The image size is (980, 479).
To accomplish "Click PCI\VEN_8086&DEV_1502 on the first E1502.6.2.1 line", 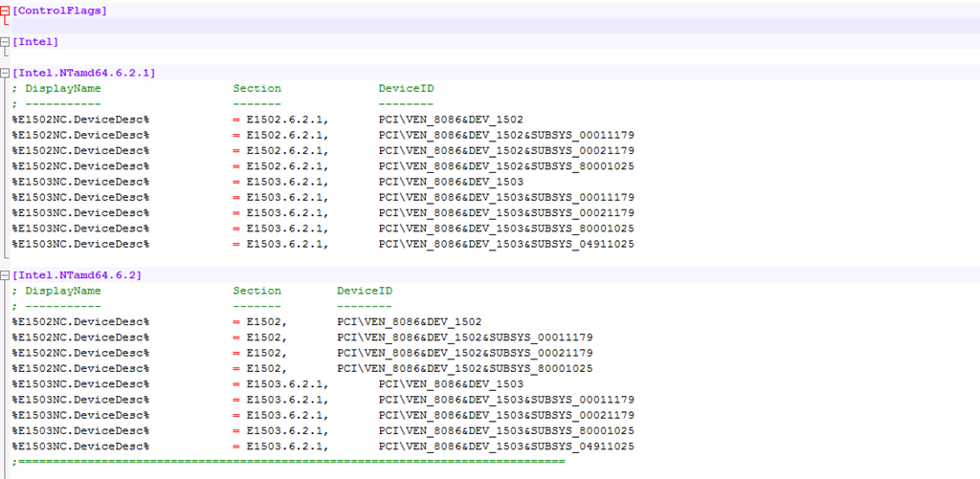I will tap(451, 120).
